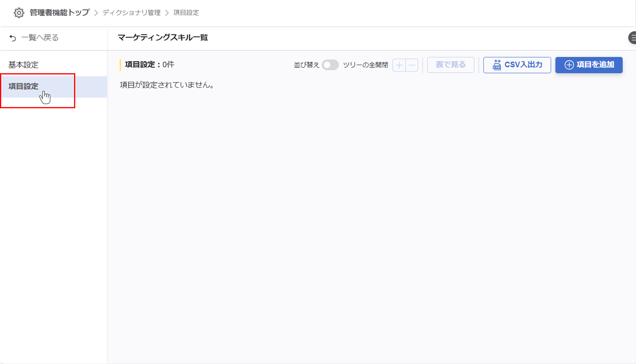The image size is (636, 364).
Task: Collapse all tree nodes with minus button
Action: [412, 65]
